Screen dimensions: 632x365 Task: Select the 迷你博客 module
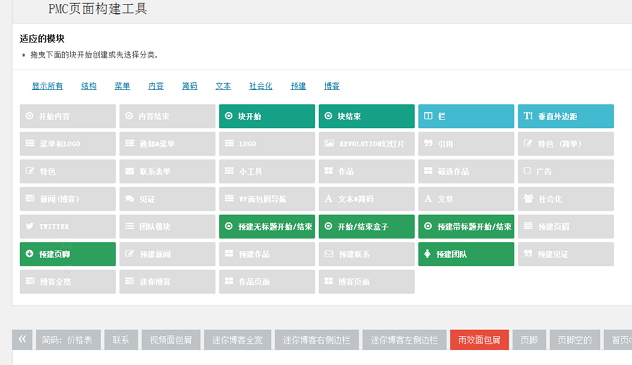click(x=167, y=281)
